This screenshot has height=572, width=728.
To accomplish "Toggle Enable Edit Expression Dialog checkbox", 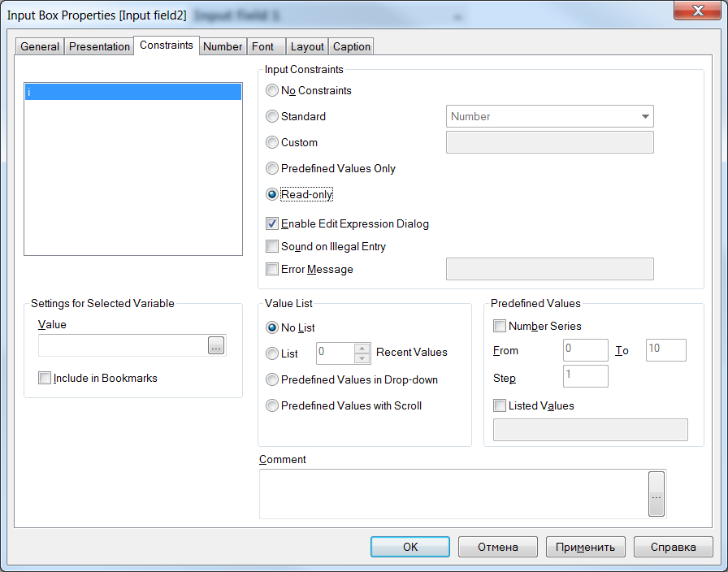I will click(x=272, y=223).
